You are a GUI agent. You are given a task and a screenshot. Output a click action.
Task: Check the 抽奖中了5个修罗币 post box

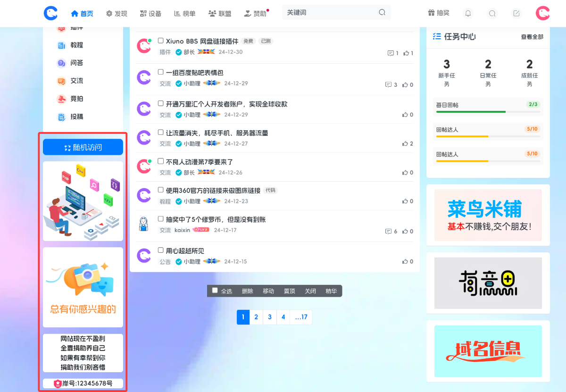(x=161, y=219)
